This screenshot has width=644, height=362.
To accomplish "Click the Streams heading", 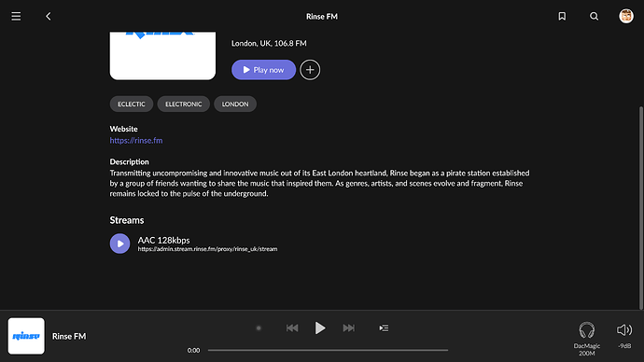I will click(127, 220).
